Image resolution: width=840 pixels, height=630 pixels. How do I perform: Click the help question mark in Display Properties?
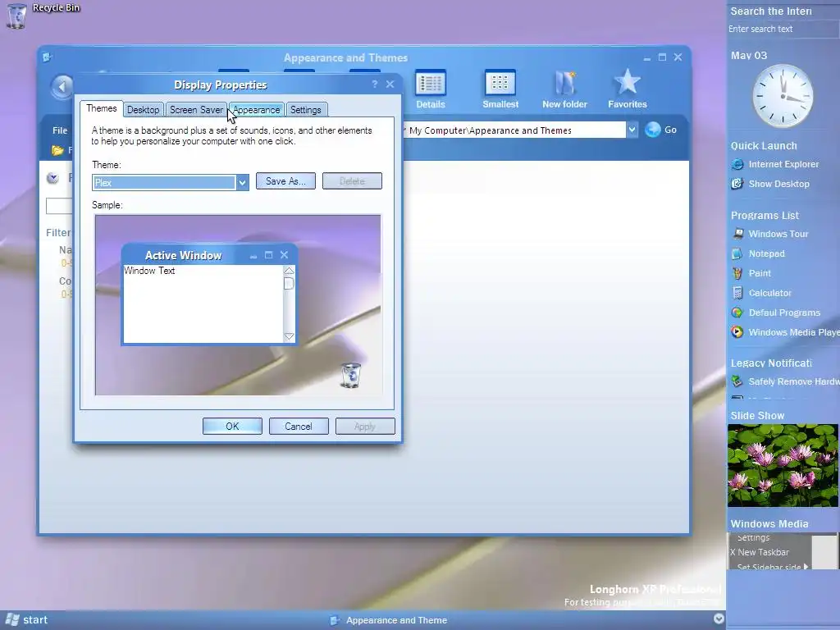point(374,84)
